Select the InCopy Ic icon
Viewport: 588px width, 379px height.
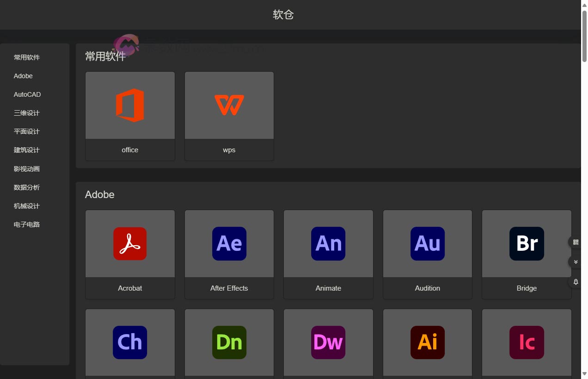coord(527,342)
